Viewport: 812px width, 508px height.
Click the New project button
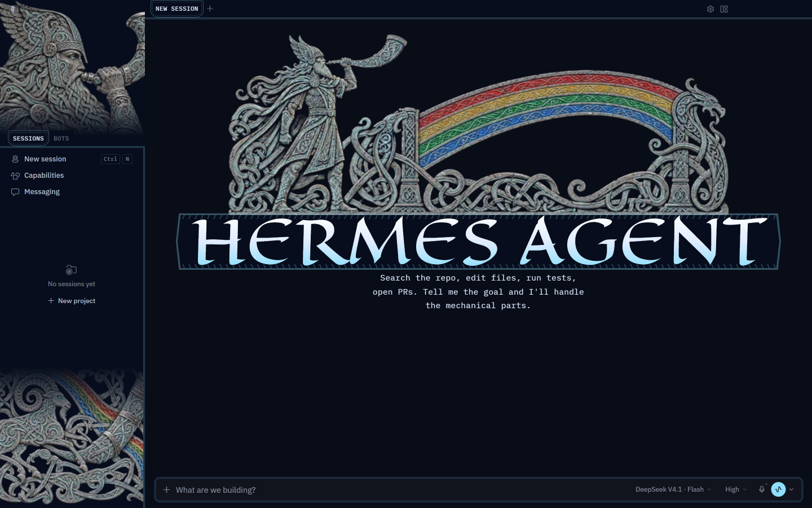coord(72,301)
